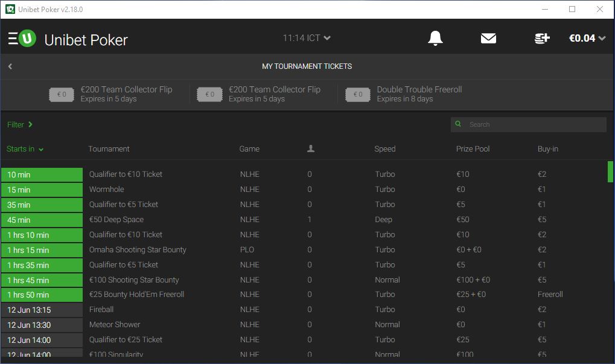Open the Fireball tournament
Image resolution: width=615 pixels, height=364 pixels.
point(101,310)
